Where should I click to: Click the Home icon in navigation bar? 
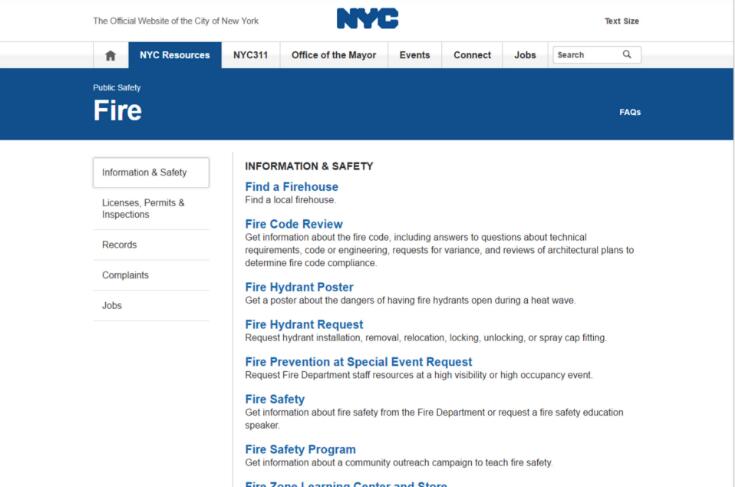[x=111, y=55]
